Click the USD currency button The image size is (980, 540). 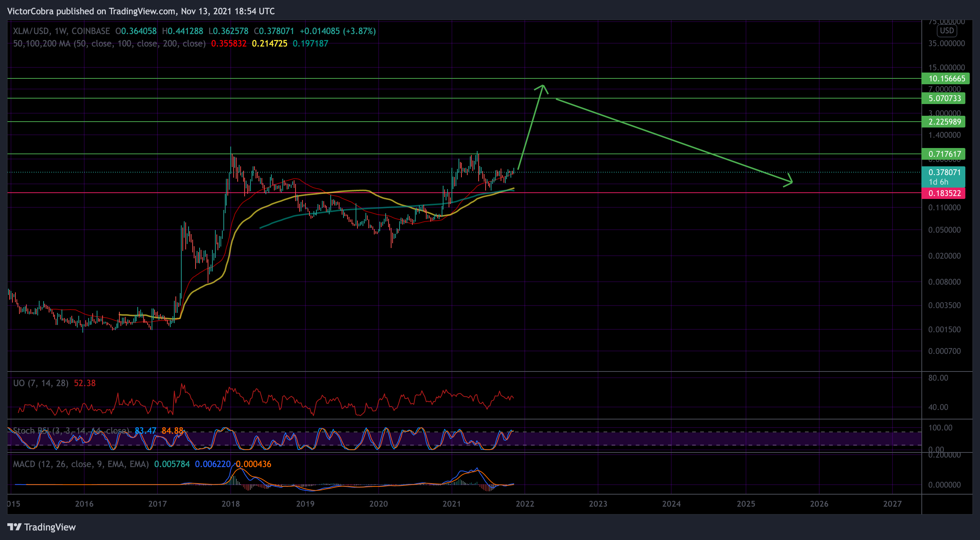(947, 31)
